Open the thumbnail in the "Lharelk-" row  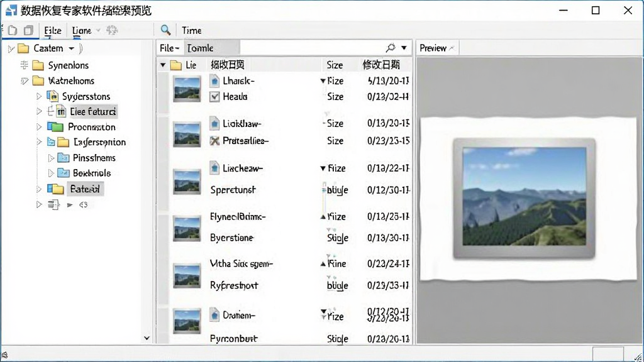[187, 89]
